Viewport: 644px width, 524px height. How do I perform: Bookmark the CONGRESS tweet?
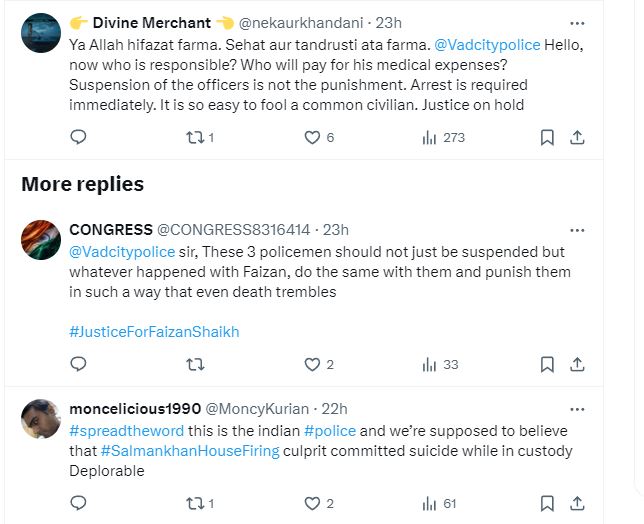pyautogui.click(x=547, y=364)
